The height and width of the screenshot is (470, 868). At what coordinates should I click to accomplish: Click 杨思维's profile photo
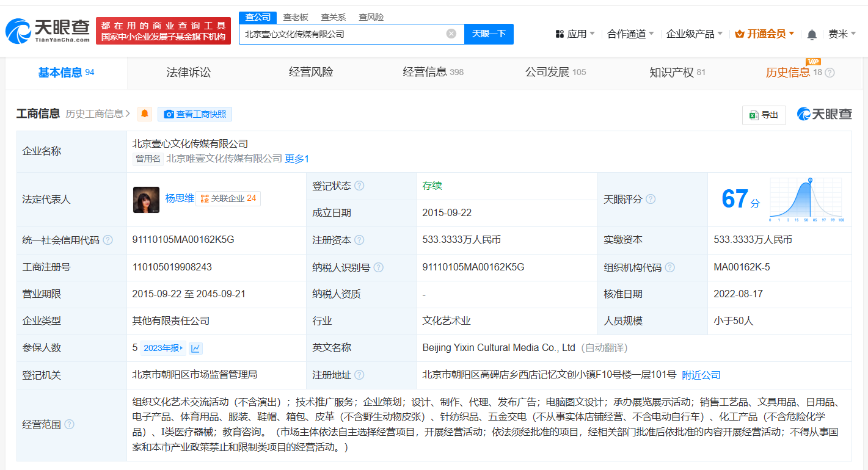click(x=146, y=200)
